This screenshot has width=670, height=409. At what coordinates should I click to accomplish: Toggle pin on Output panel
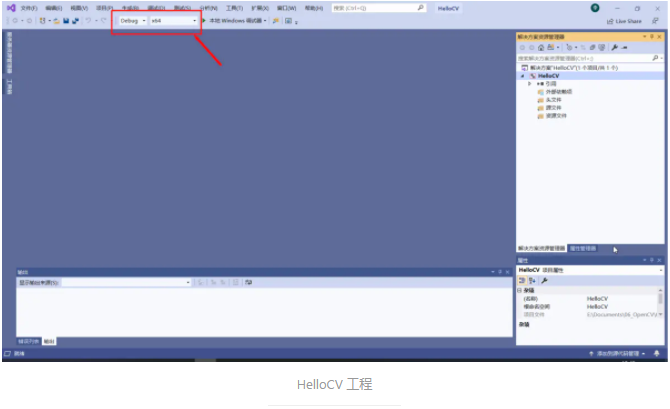[500, 272]
